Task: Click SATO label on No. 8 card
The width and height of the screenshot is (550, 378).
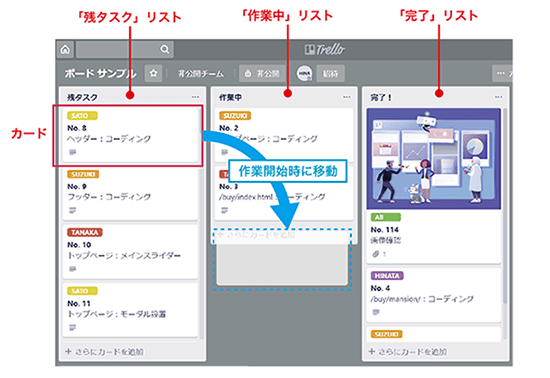Action: pos(82,116)
